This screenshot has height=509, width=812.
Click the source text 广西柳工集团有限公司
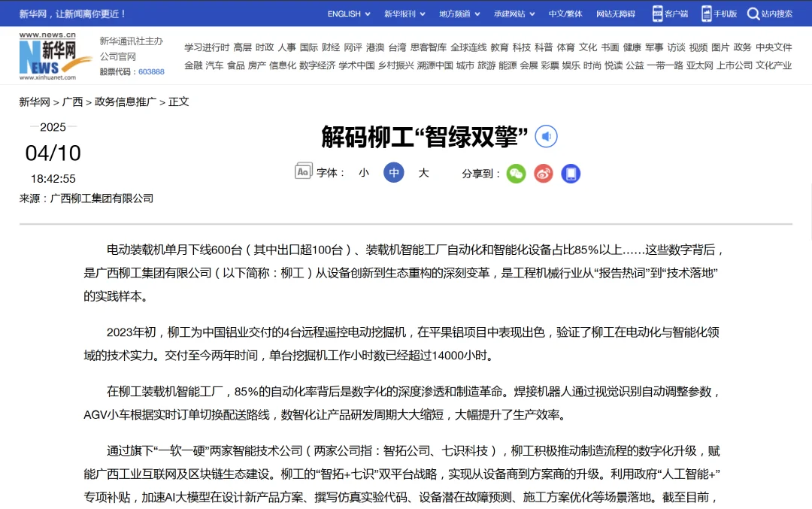101,198
